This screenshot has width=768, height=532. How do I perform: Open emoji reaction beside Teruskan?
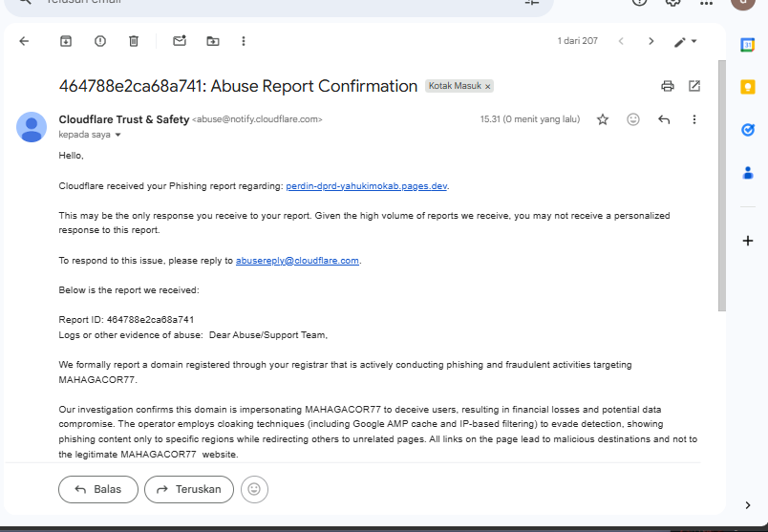[x=254, y=489]
